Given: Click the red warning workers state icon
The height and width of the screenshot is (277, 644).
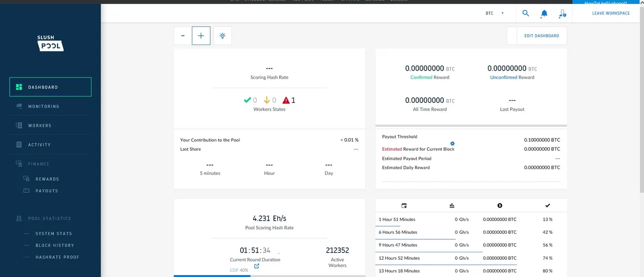Looking at the screenshot, I should coord(286,100).
